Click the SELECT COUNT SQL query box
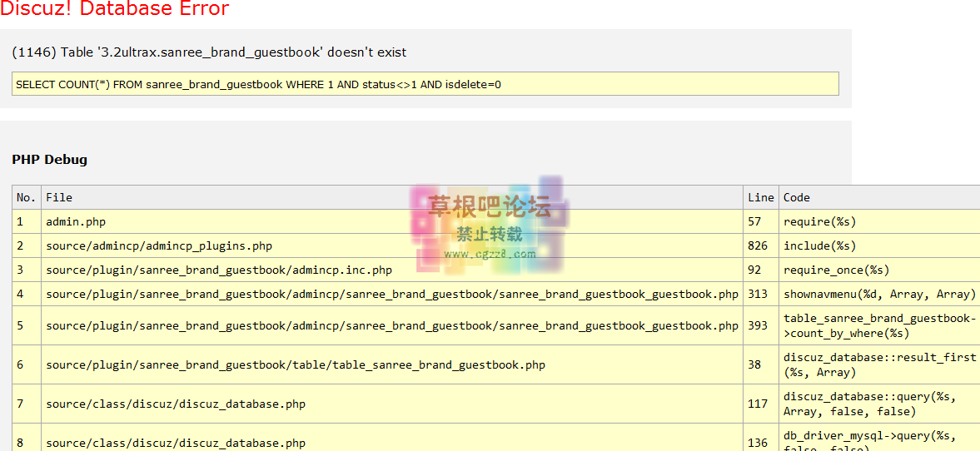The width and height of the screenshot is (980, 451). (425, 84)
